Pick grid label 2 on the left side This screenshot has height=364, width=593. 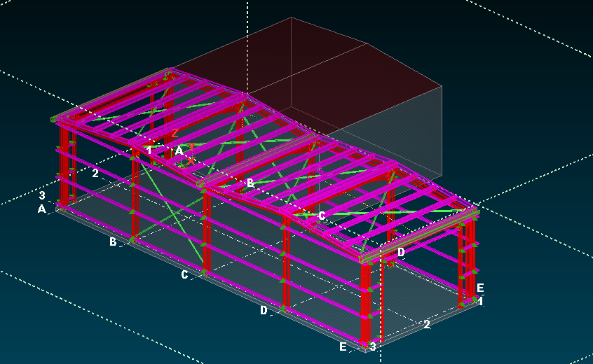point(95,173)
